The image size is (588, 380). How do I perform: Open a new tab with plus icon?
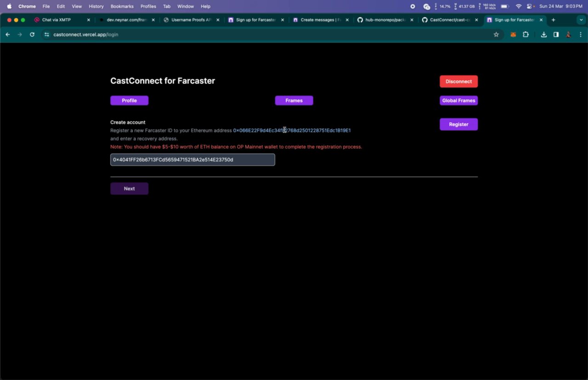[553, 20]
